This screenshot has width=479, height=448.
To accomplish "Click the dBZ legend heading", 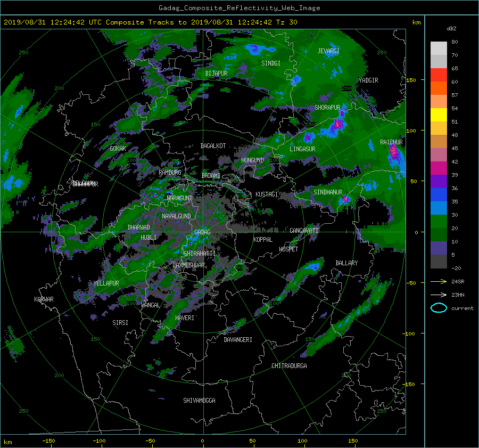I will pos(451,28).
